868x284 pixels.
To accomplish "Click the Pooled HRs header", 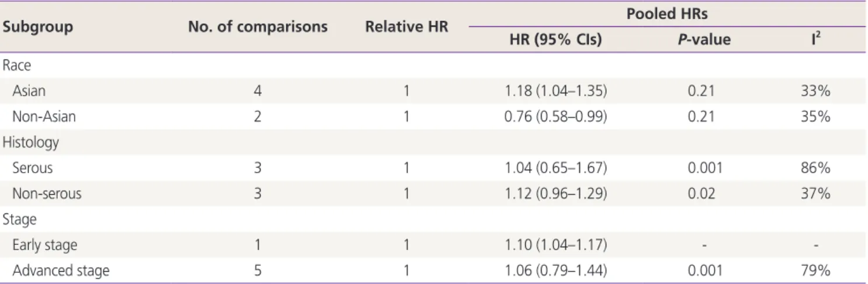I will click(672, 13).
